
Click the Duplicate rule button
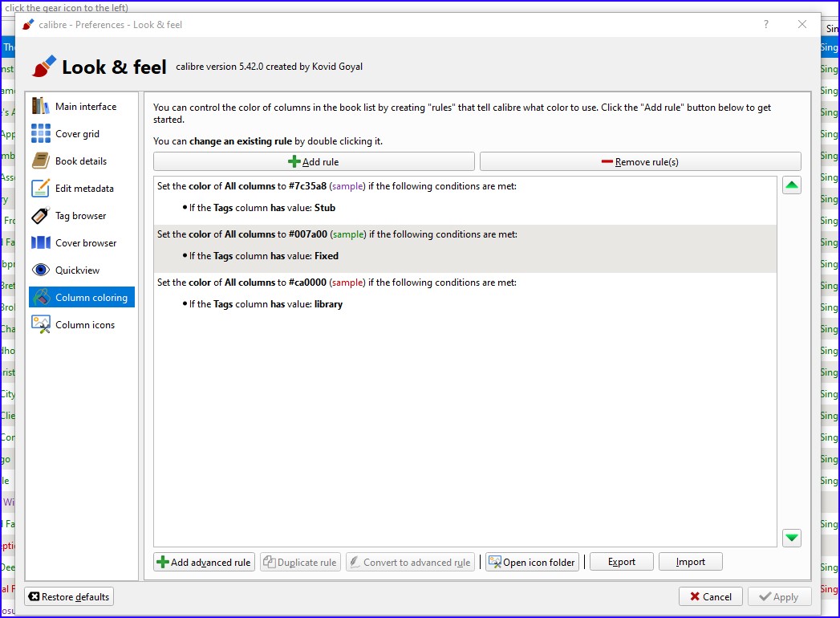pos(301,563)
